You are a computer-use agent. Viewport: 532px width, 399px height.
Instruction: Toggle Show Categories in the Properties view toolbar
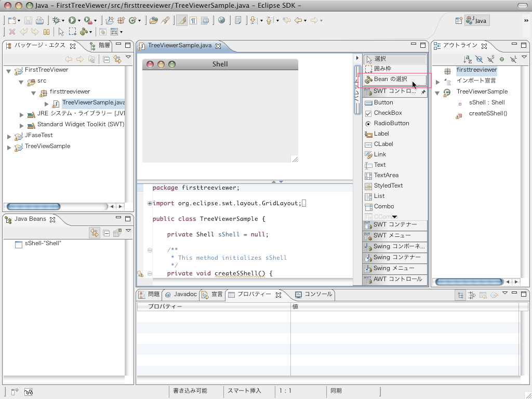460,295
